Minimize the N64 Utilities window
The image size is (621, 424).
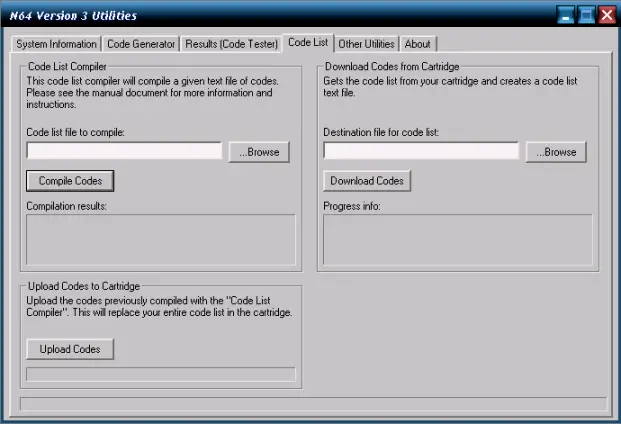[566, 16]
